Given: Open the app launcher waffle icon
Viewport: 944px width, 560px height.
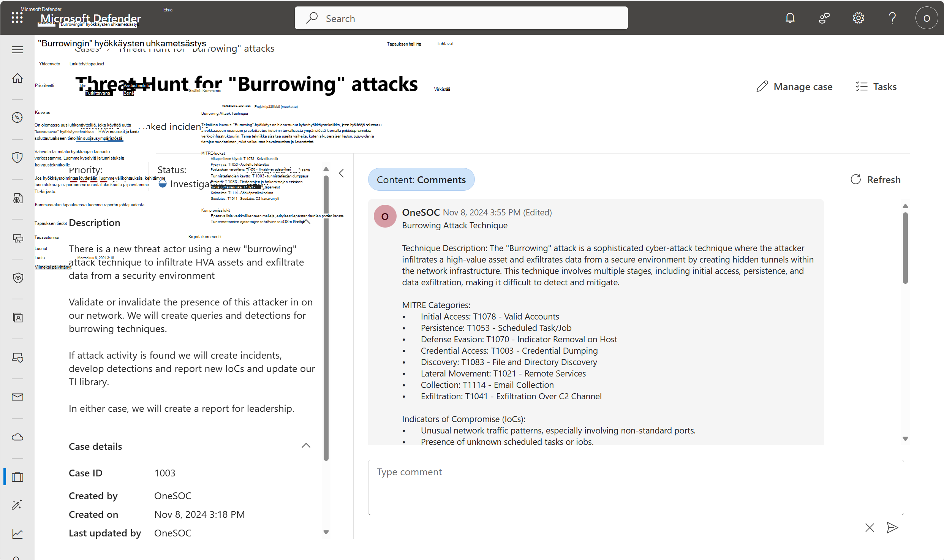Looking at the screenshot, I should pyautogui.click(x=17, y=18).
